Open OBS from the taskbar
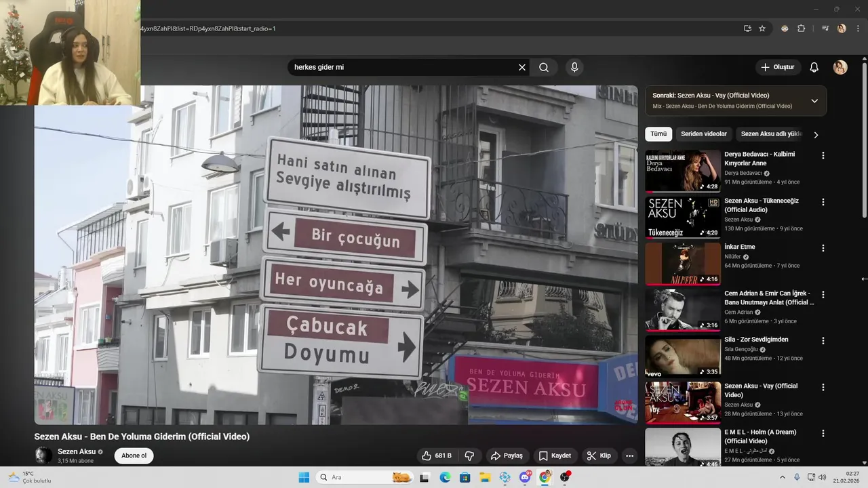 (x=565, y=477)
